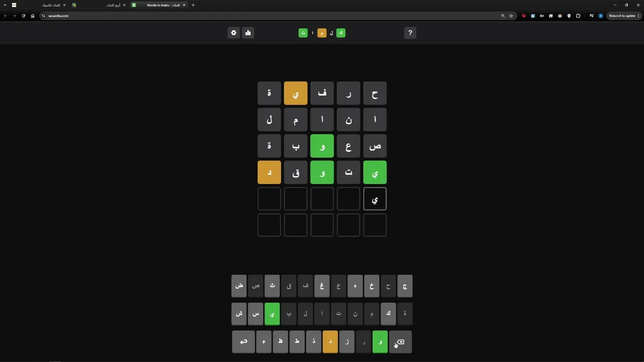Click the current row tile containing ي
Viewport: 644px width, 362px height.
click(375, 199)
